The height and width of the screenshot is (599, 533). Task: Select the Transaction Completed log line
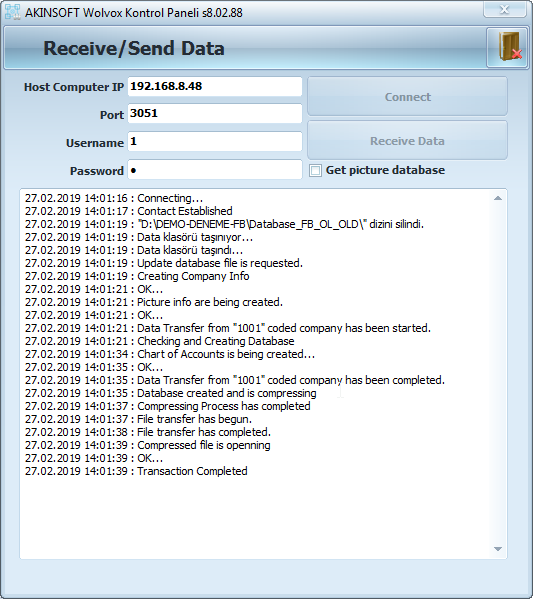(x=136, y=471)
